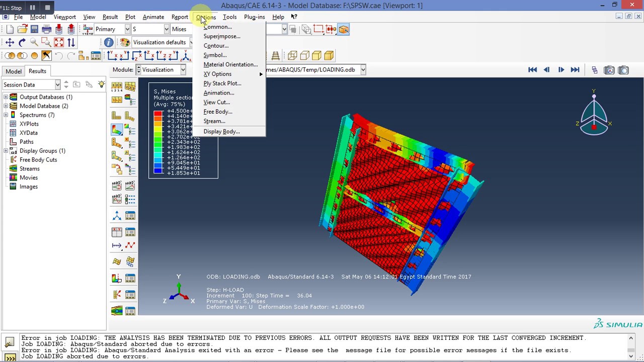
Task: Expand Output Databases tree node
Action: click(x=6, y=97)
